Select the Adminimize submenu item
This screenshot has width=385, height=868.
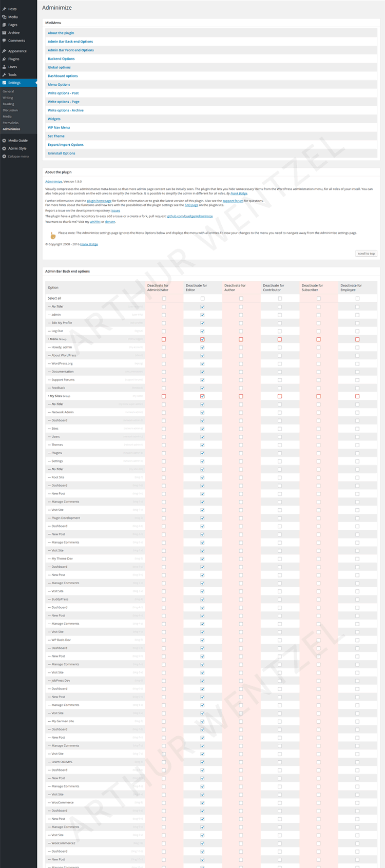point(11,129)
